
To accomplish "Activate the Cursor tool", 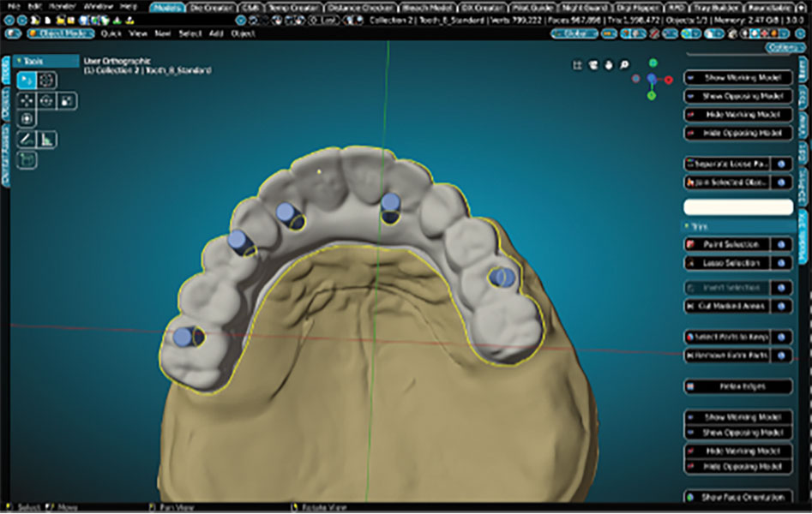I will click(x=47, y=81).
